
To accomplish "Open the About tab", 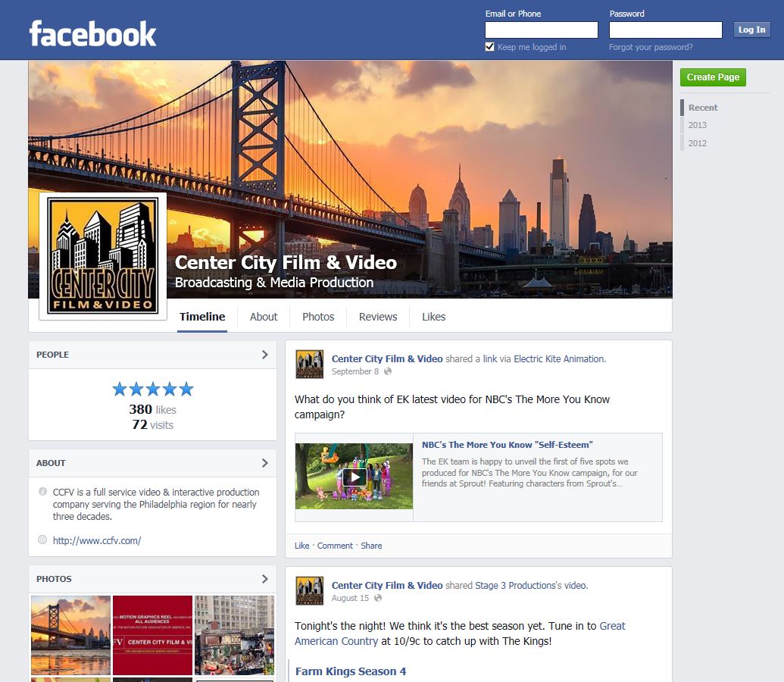I will [x=264, y=317].
